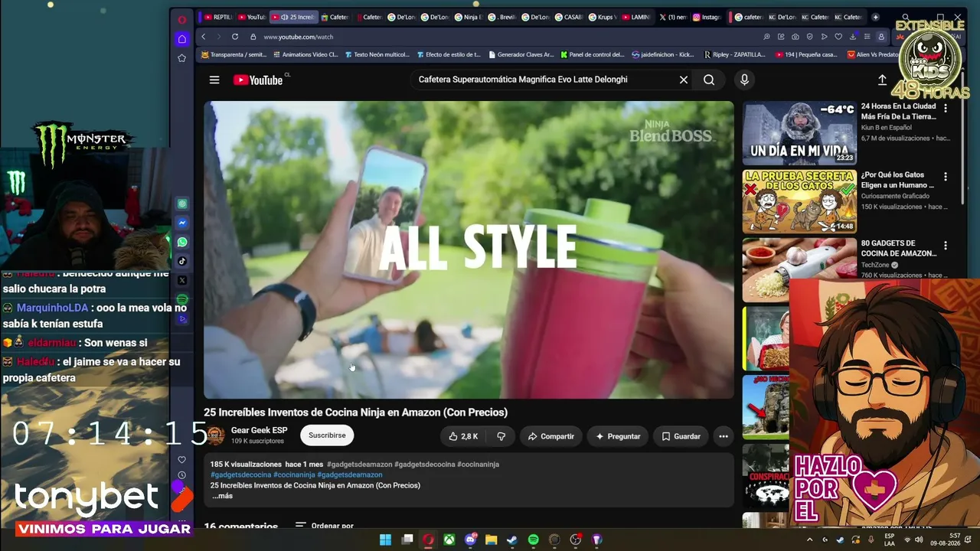Screen dimensions: 980x551
Task: Open the browser downloads icon
Action: point(853,37)
